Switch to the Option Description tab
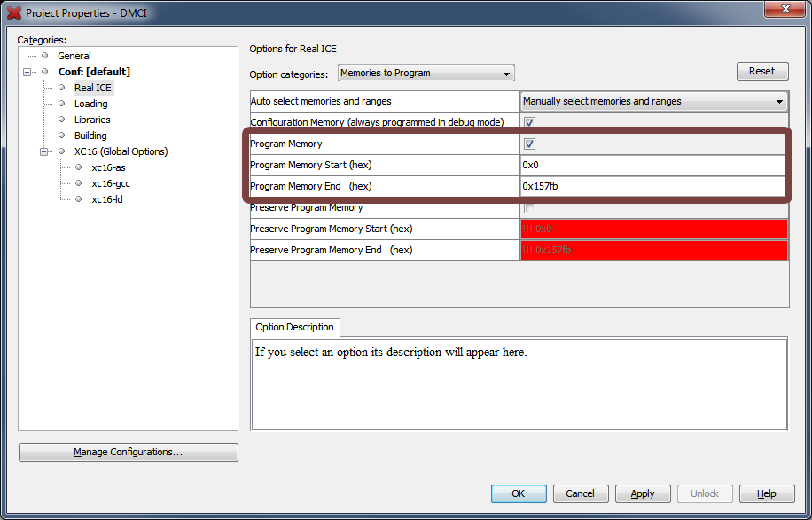 point(294,327)
